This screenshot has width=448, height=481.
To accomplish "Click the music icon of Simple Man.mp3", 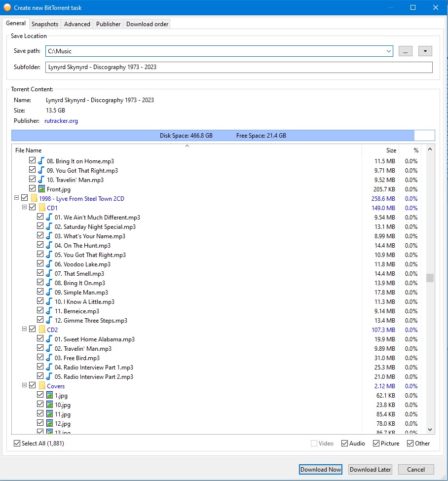I will pyautogui.click(x=49, y=292).
